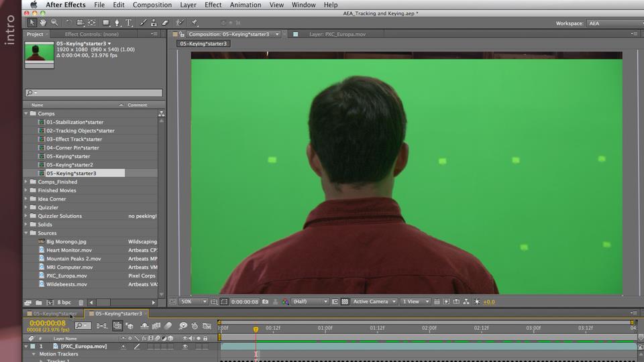This screenshot has height=362, width=644.
Task: Select the Brush tool
Action: pyautogui.click(x=142, y=23)
